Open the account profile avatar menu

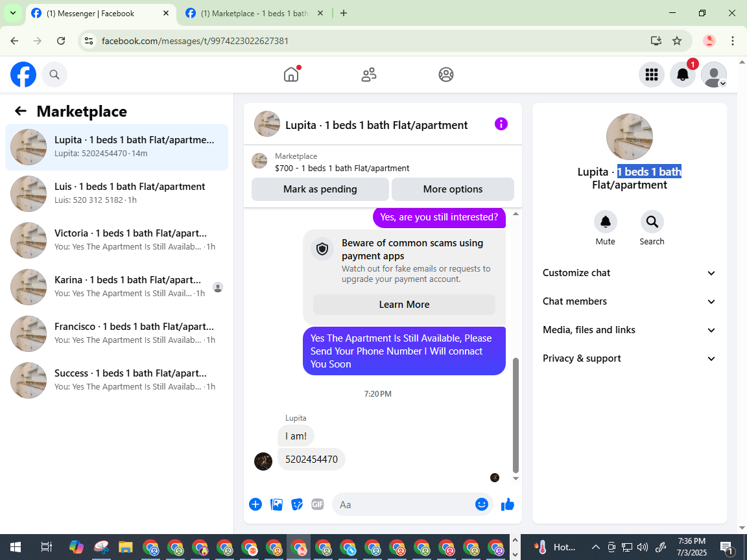714,75
